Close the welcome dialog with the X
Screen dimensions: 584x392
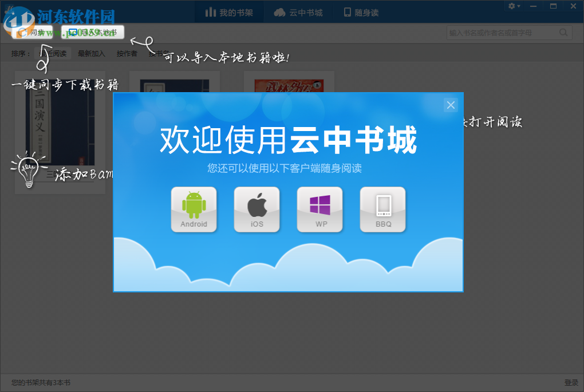point(451,105)
